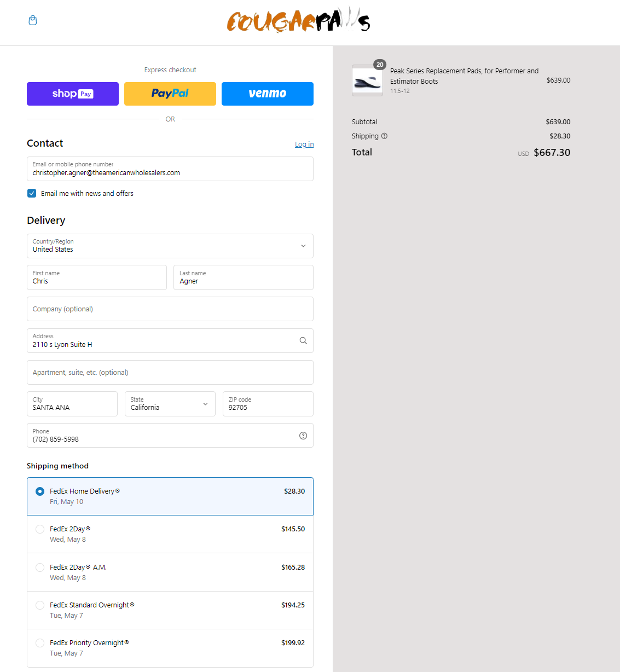Check out with Venmo

coord(268,94)
